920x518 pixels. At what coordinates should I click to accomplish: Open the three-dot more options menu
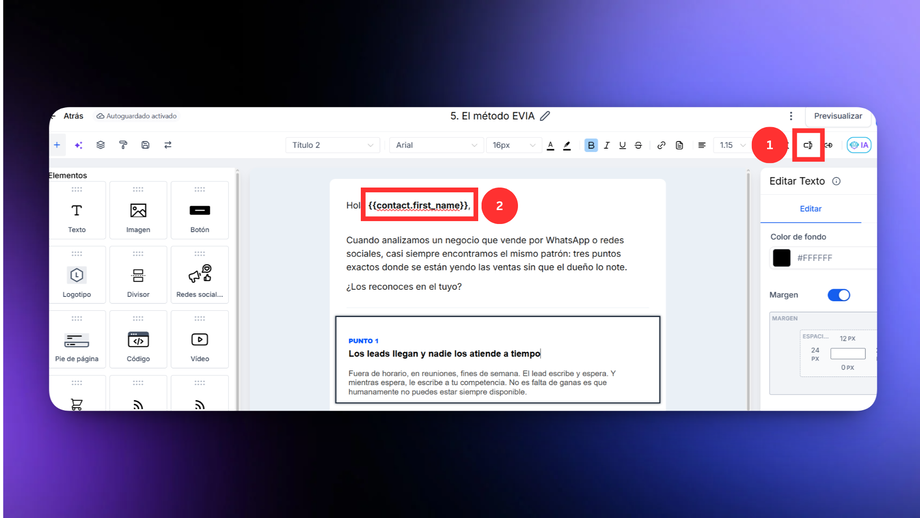coord(791,116)
